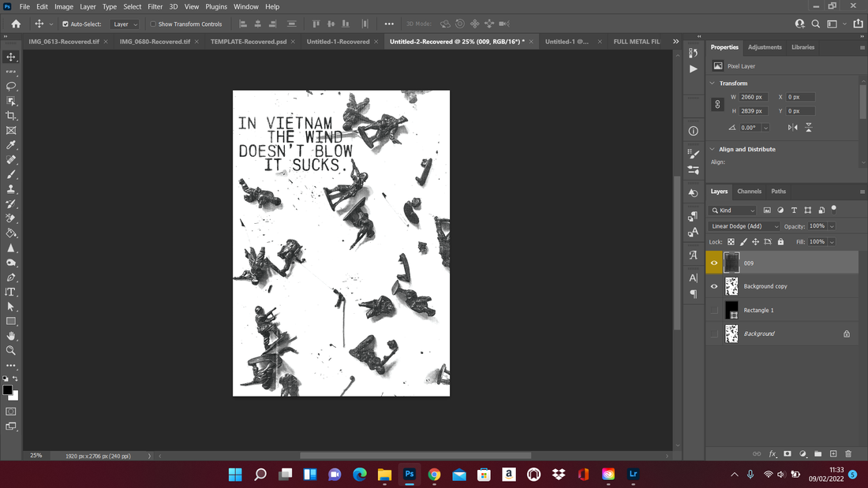Click the zoom level 25% field

click(x=36, y=456)
